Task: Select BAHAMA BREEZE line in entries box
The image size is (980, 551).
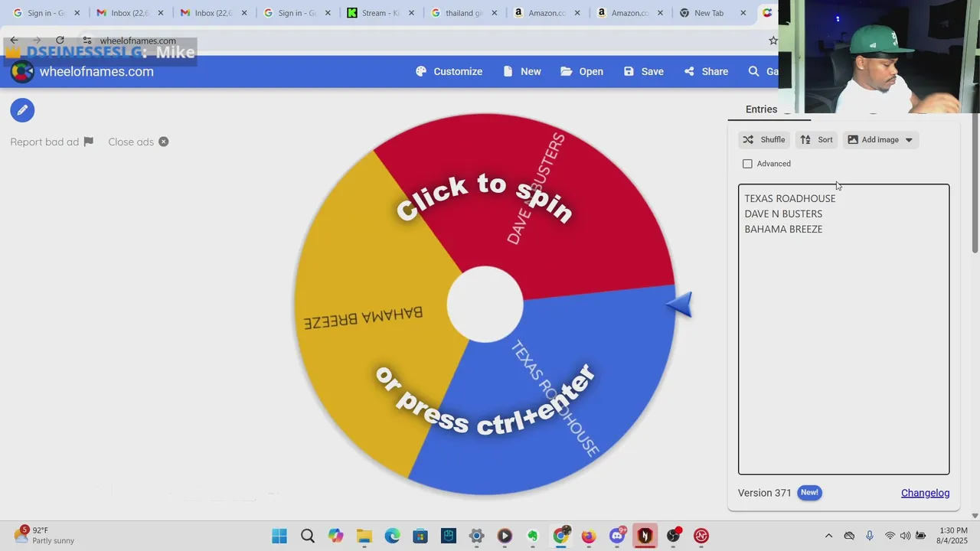Action: (x=783, y=229)
